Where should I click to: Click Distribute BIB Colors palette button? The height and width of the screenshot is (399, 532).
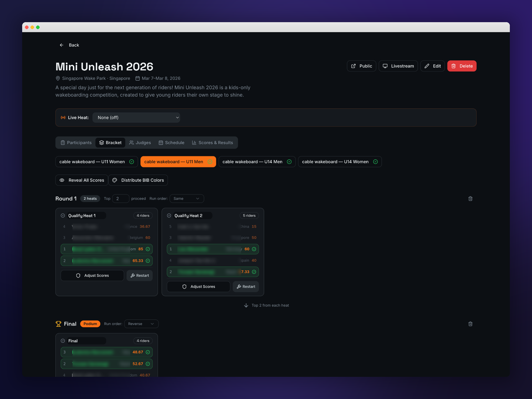[138, 180]
